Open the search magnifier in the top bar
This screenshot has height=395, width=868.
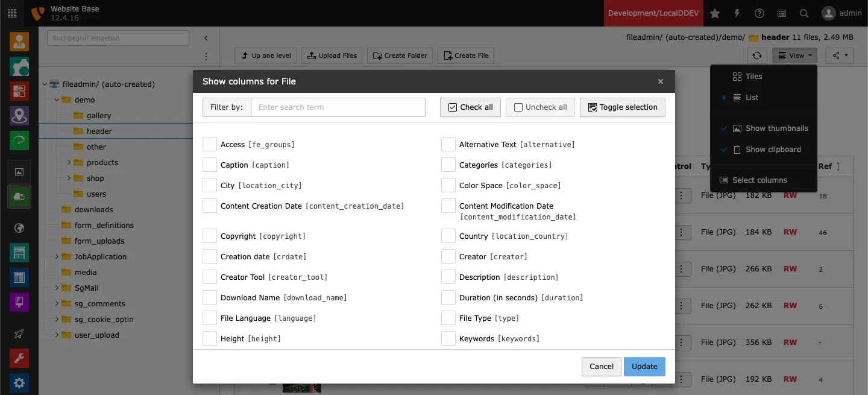tap(804, 13)
